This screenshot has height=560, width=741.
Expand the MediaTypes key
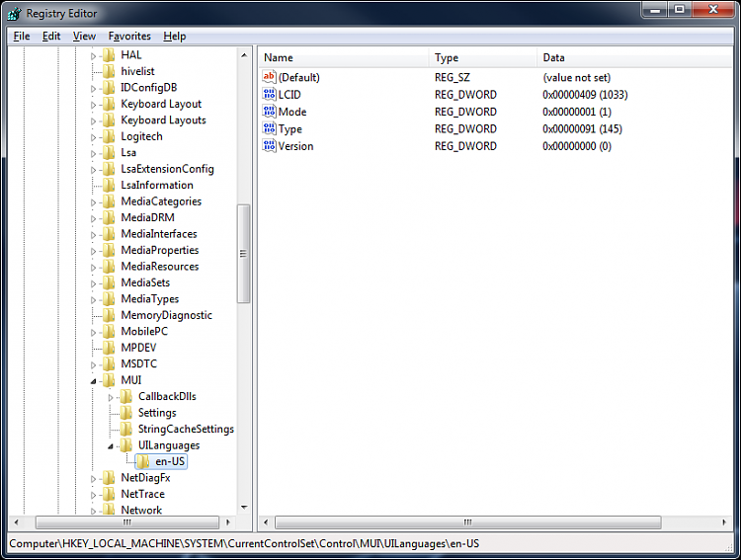93,299
